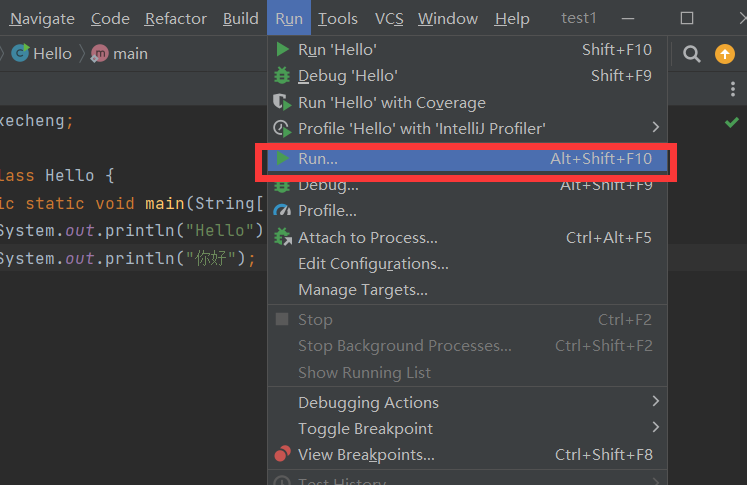747x485 pixels.
Task: Click the Hello class icon in breadcrumb
Action: 20,54
